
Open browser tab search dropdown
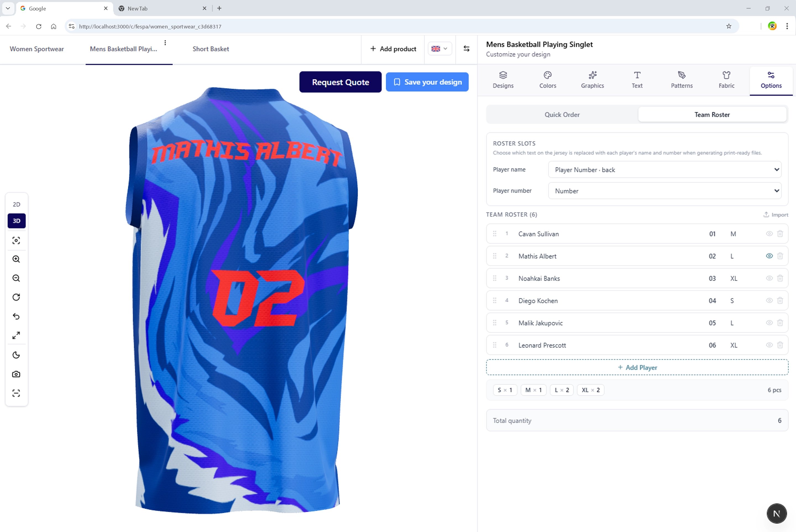pyautogui.click(x=8, y=8)
